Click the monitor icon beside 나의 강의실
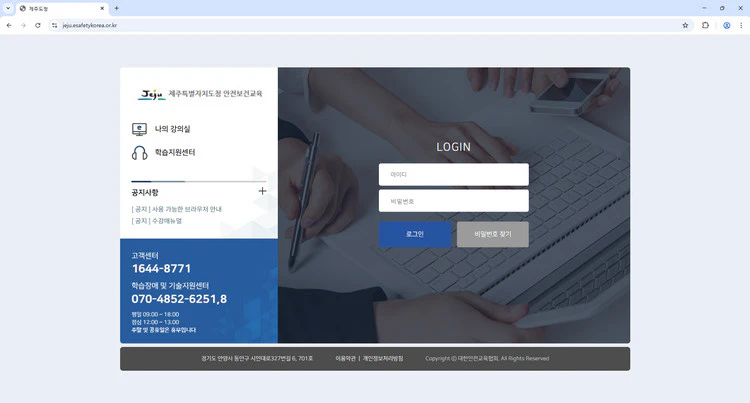 [x=139, y=129]
